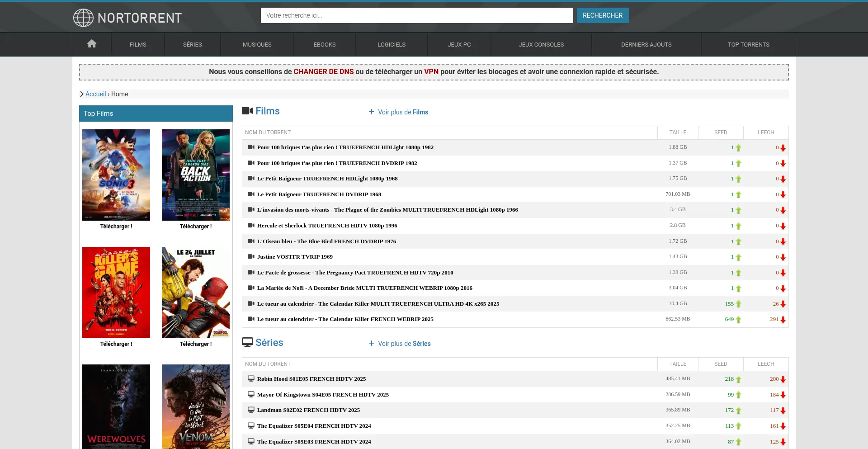Click red leech arrow for Robin Hood S01E05
The height and width of the screenshot is (449, 868).
tap(783, 379)
